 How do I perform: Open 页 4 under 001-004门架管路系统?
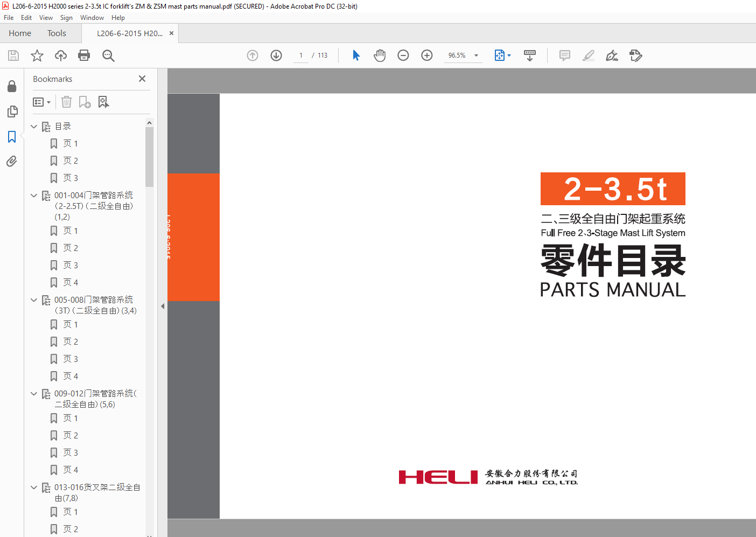pyautogui.click(x=71, y=283)
